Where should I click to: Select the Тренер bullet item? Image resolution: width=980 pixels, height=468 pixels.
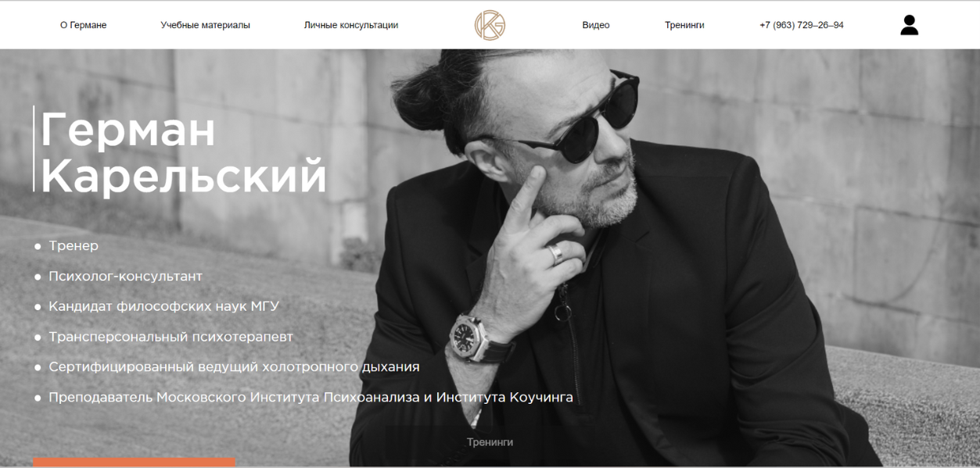74,246
